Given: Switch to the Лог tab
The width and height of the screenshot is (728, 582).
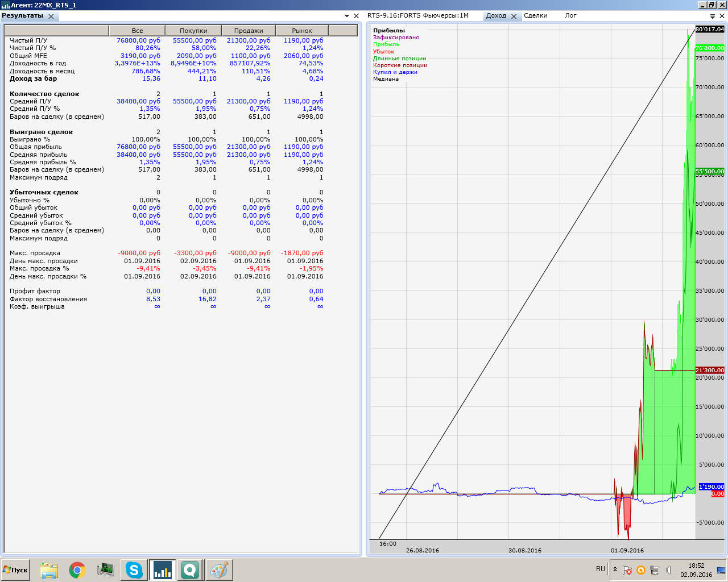Looking at the screenshot, I should (570, 16).
